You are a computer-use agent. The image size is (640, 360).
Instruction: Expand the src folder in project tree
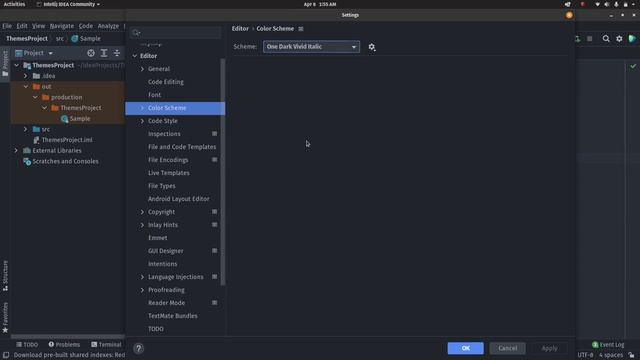[x=26, y=129]
